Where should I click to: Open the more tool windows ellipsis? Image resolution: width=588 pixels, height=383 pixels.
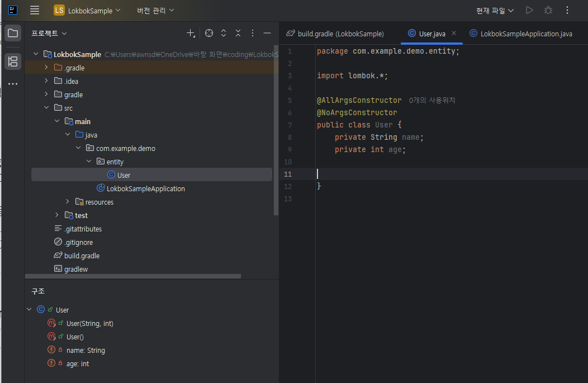coord(13,84)
